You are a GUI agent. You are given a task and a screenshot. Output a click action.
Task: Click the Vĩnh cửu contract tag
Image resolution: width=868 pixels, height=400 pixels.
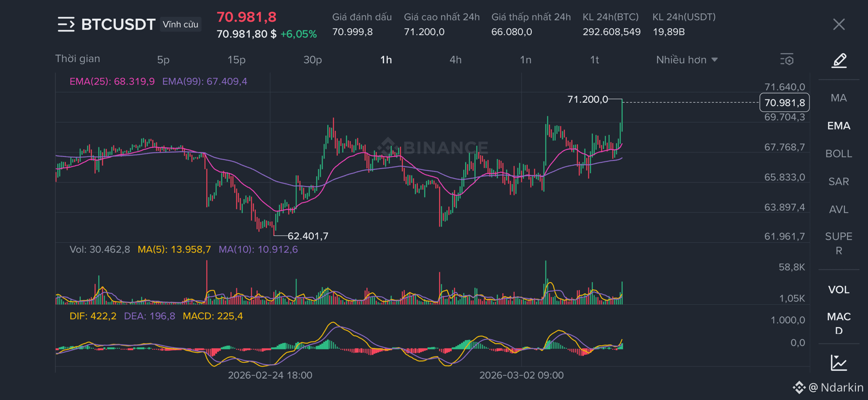pos(180,24)
